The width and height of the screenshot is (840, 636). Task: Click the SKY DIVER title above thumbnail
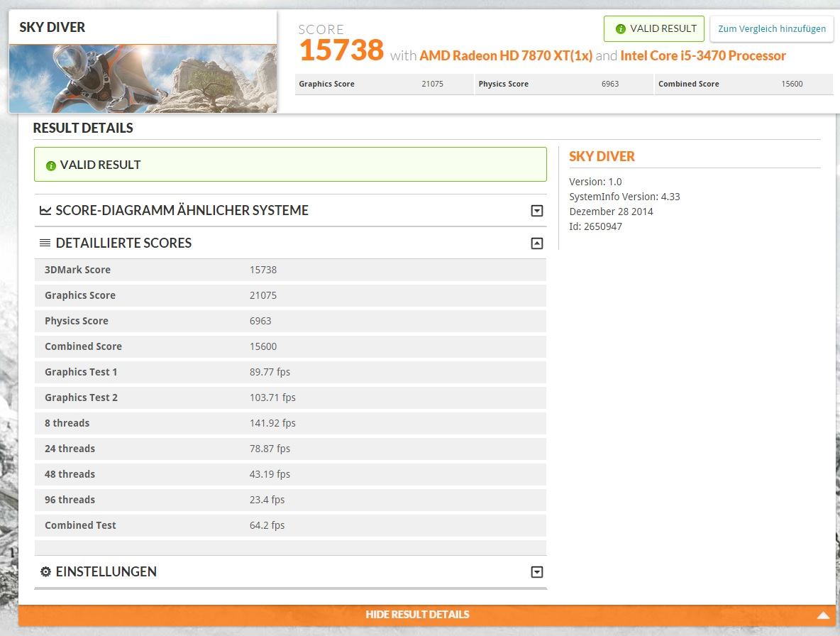click(52, 27)
